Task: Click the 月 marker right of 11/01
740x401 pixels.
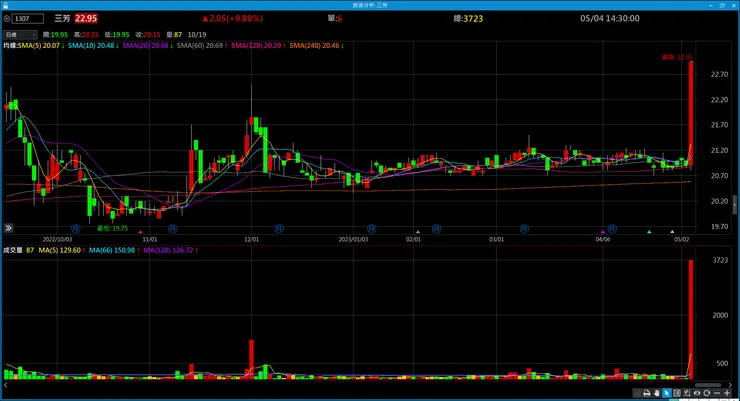Action: click(x=173, y=229)
